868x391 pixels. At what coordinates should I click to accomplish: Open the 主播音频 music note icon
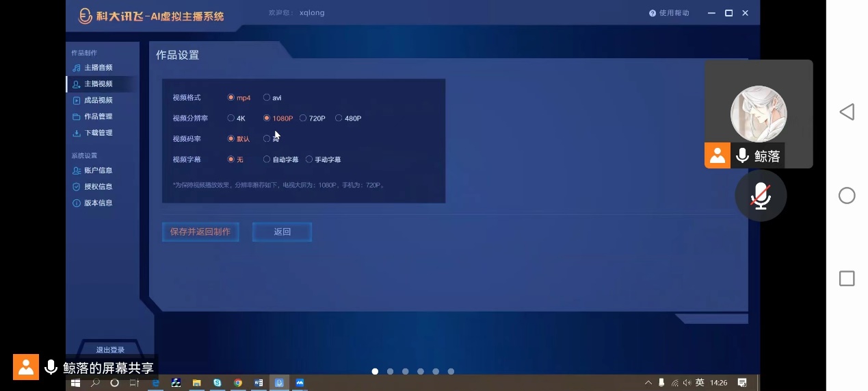point(77,68)
